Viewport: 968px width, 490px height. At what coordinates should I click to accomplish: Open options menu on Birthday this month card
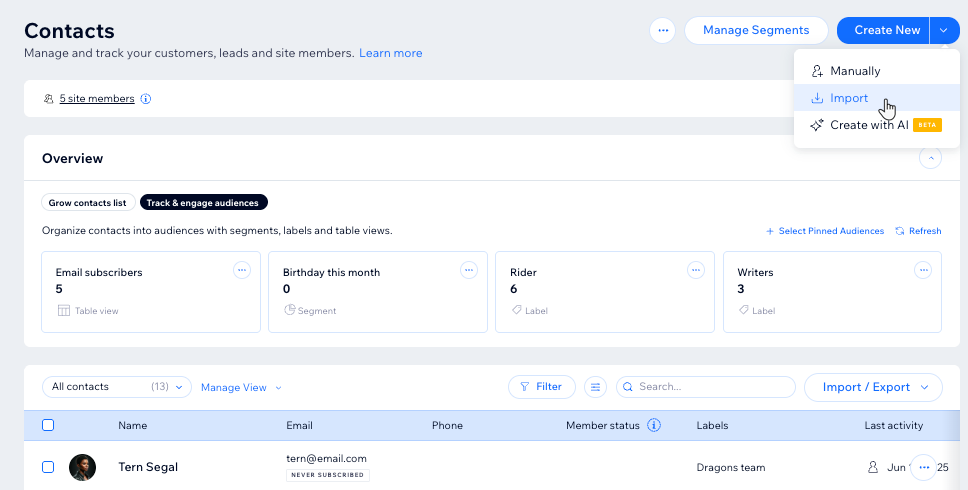[468, 270]
